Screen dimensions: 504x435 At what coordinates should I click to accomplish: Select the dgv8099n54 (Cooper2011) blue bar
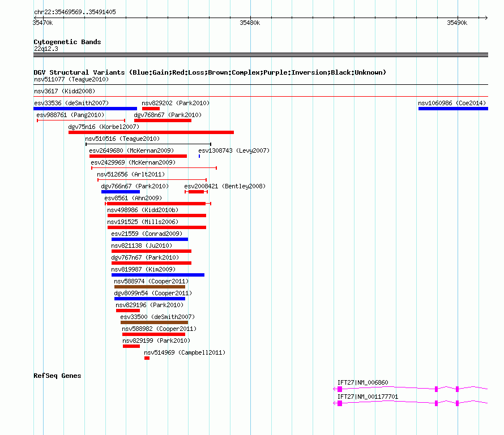click(150, 299)
